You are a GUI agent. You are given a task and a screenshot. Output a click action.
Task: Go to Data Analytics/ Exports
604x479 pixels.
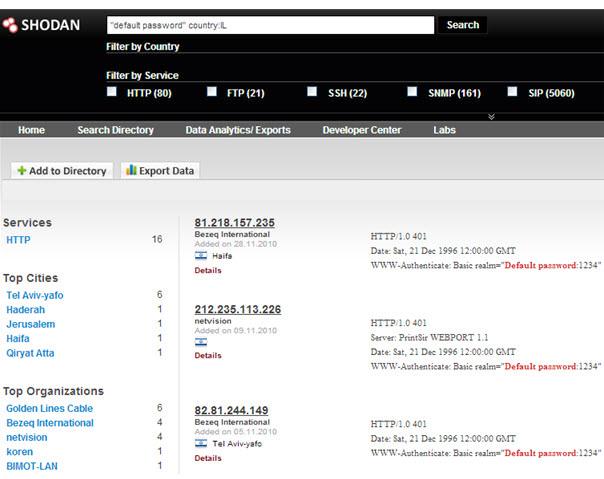click(238, 130)
